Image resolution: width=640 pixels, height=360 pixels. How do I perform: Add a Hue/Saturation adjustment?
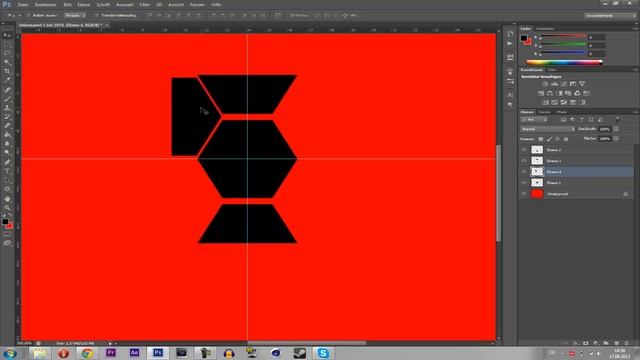point(541,93)
